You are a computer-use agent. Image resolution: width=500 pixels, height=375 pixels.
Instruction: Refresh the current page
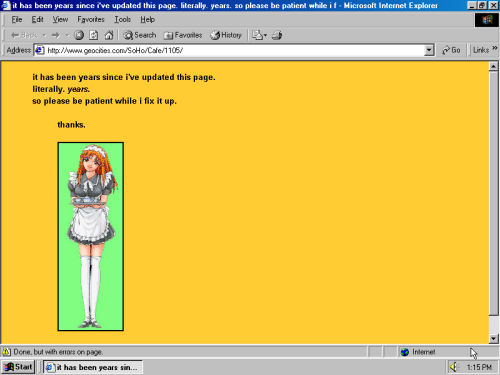coord(94,35)
